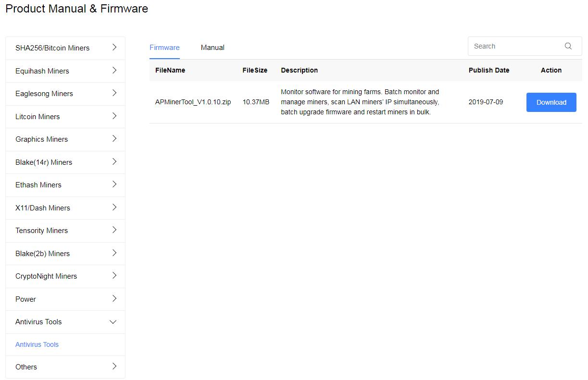
Task: Select the Antivirus Tools sub-item link
Action: 37,344
